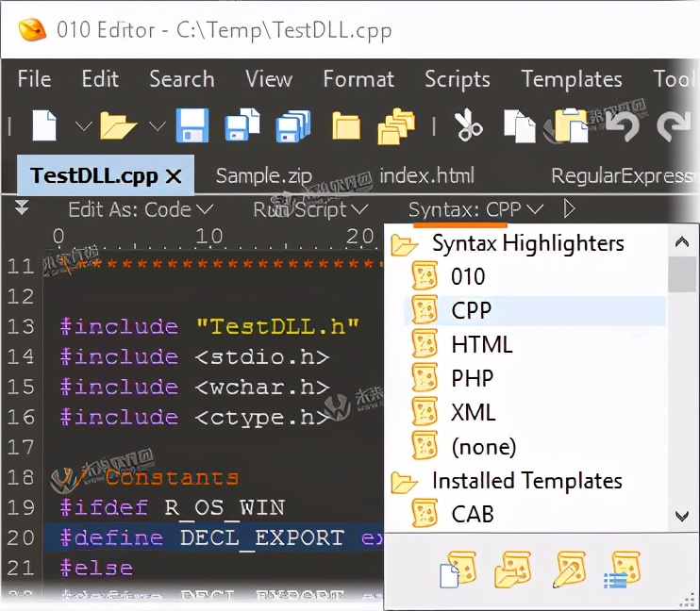Open the Format menu

pos(358,79)
